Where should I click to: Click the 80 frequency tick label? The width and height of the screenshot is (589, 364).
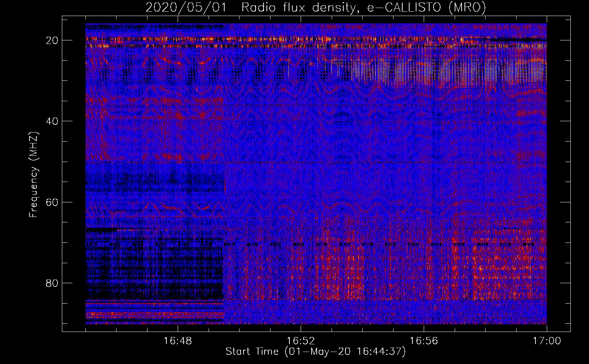[52, 283]
